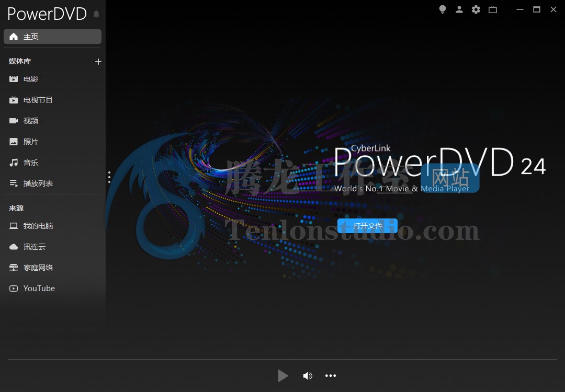Open settings with the gear icon

click(476, 10)
